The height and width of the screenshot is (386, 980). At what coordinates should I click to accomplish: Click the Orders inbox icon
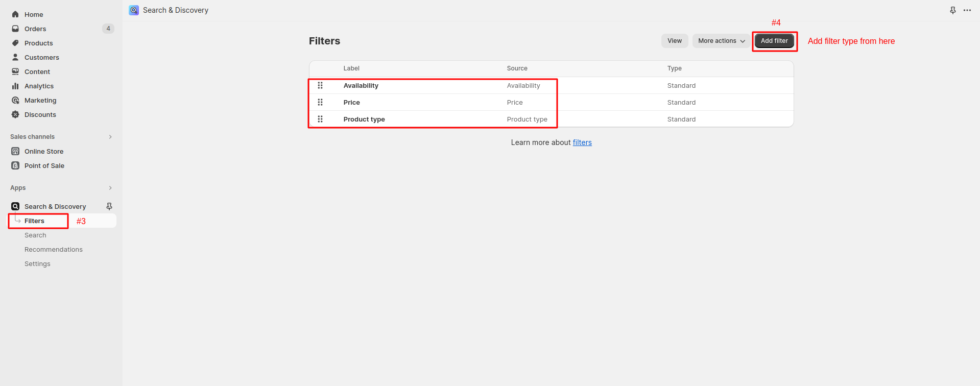(15, 29)
